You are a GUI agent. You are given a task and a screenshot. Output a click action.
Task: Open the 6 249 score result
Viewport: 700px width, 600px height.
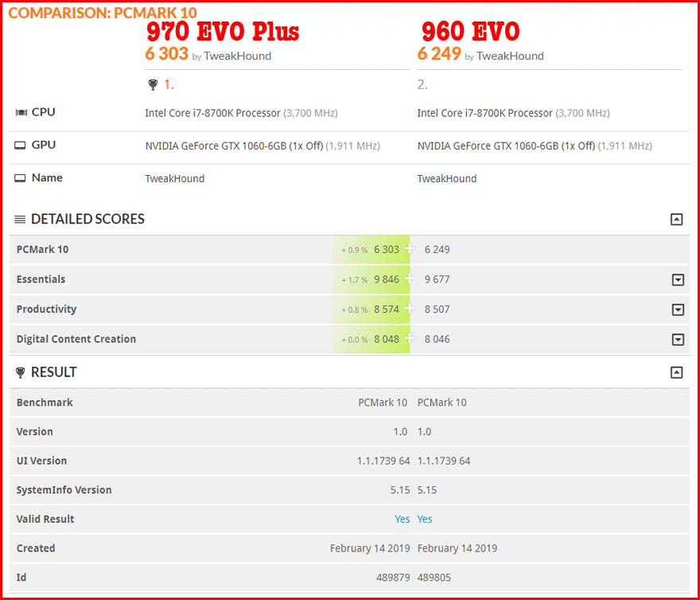pyautogui.click(x=439, y=54)
